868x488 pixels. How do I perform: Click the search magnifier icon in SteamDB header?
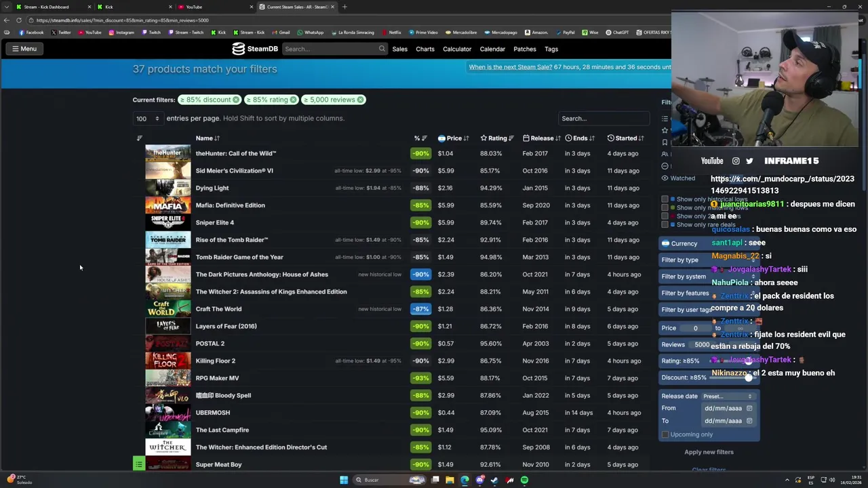pyautogui.click(x=382, y=49)
